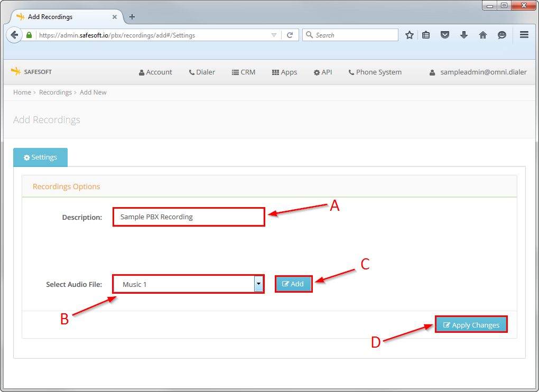This screenshot has width=539, height=392.
Task: Click the Add Recordings page title
Action: click(47, 119)
